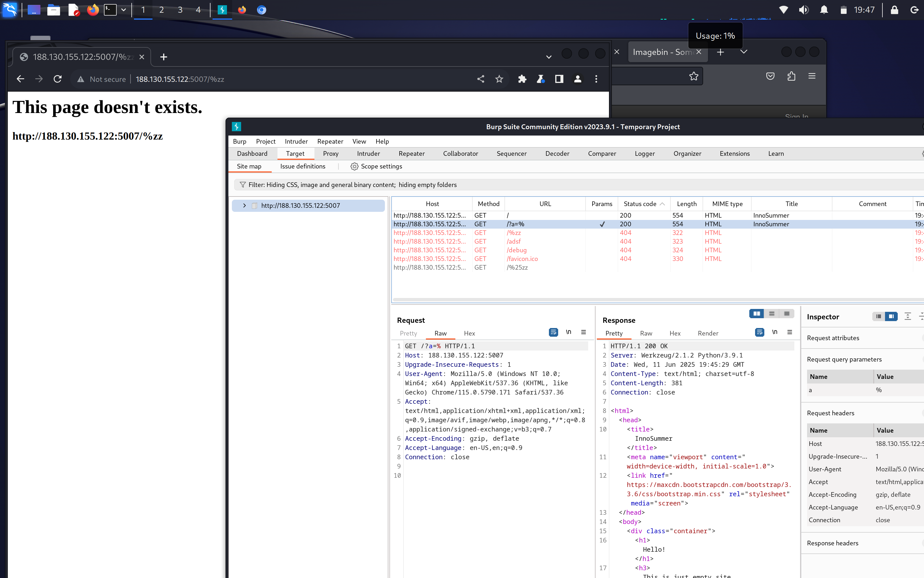Viewport: 924px width, 578px height.
Task: Open Response panel options menu
Action: point(790,332)
